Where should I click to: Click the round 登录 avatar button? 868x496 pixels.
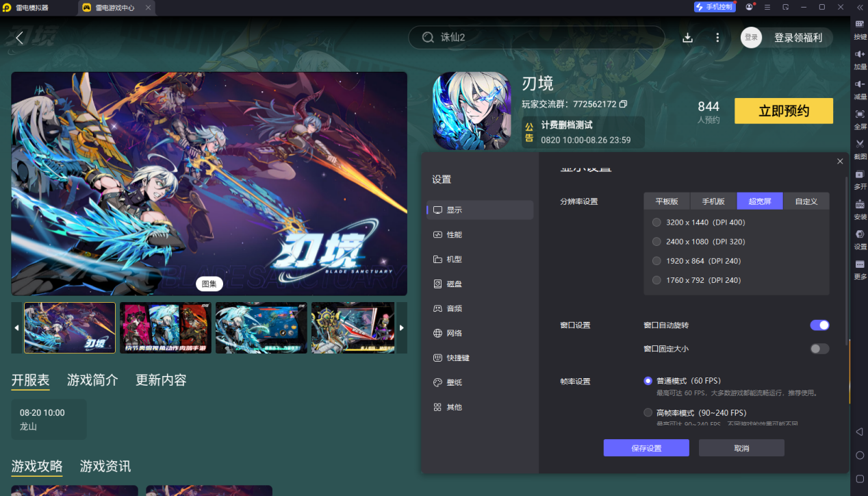(751, 38)
